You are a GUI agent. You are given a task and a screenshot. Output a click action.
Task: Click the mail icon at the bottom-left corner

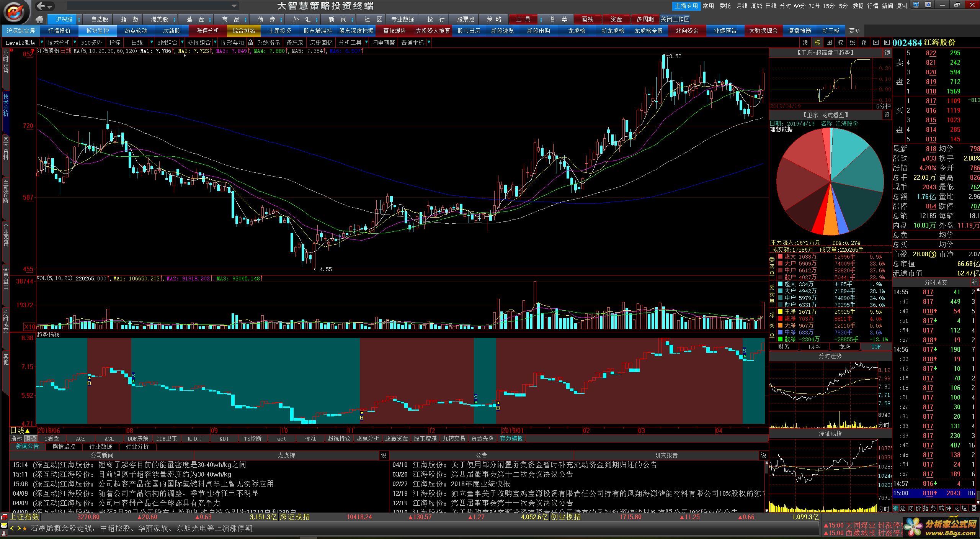[x=4, y=526]
